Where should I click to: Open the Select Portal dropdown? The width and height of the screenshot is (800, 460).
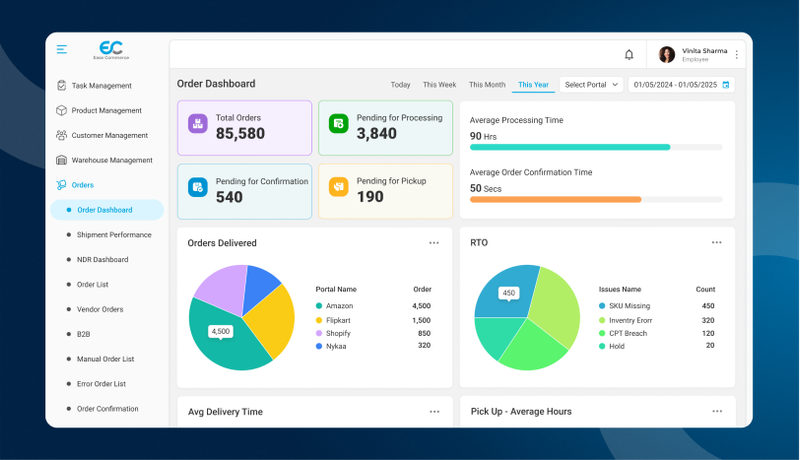click(591, 85)
